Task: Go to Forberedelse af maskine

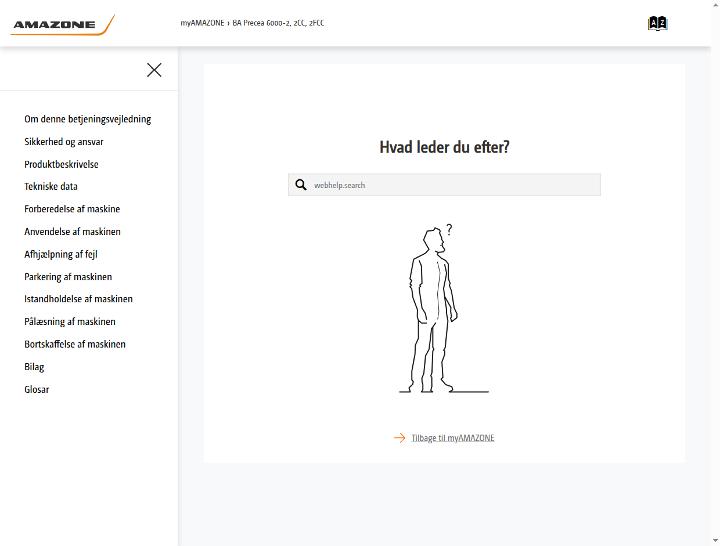Action: click(x=72, y=209)
